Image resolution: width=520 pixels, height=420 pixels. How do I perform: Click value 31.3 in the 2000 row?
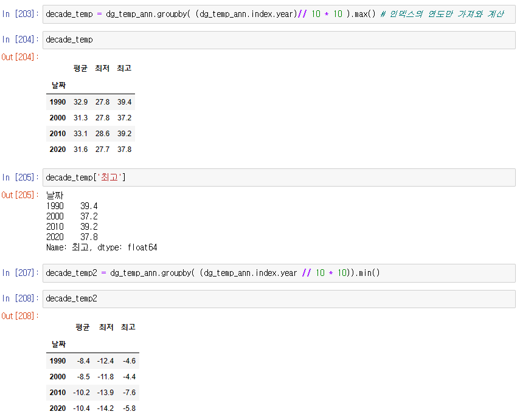coord(81,118)
